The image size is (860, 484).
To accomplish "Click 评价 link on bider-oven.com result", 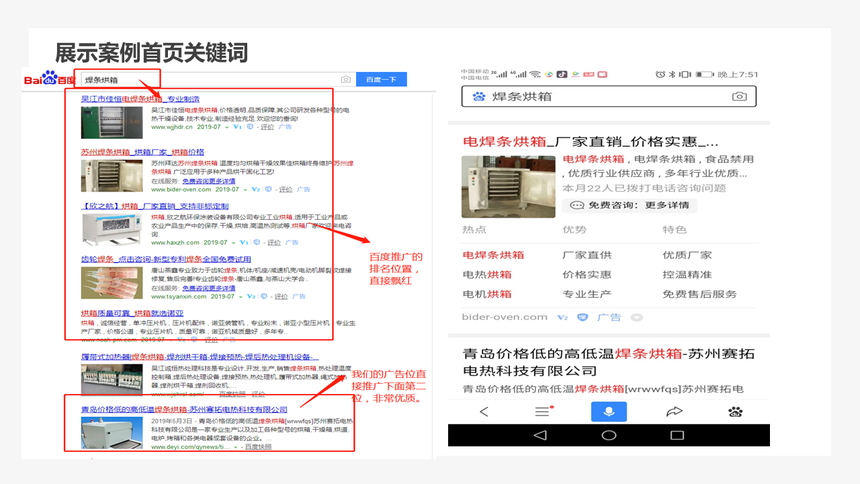I will tap(286, 189).
